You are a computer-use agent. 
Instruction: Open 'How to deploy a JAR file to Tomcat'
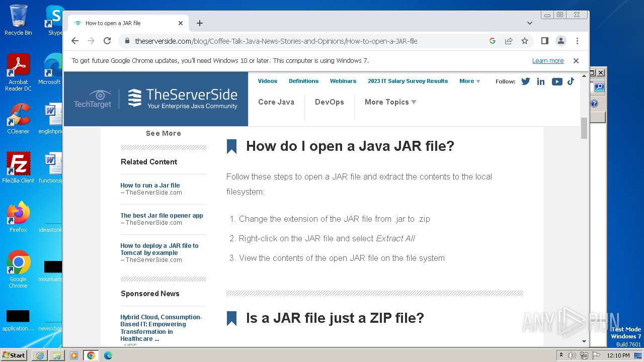pyautogui.click(x=159, y=249)
